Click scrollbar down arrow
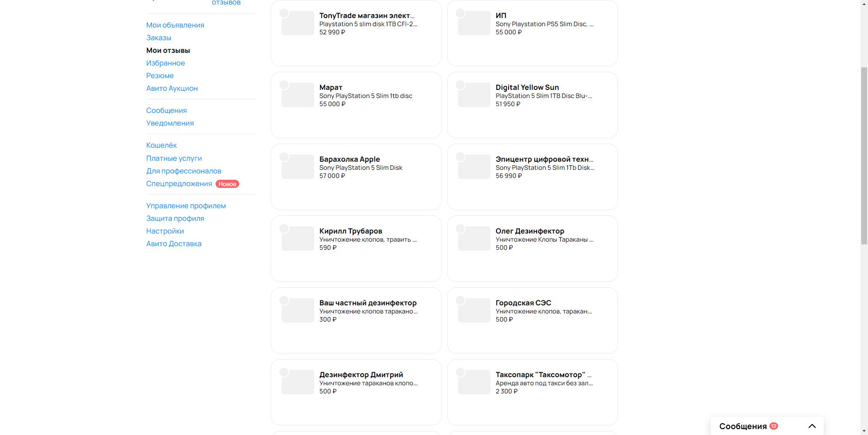868x435 pixels. click(x=864, y=431)
